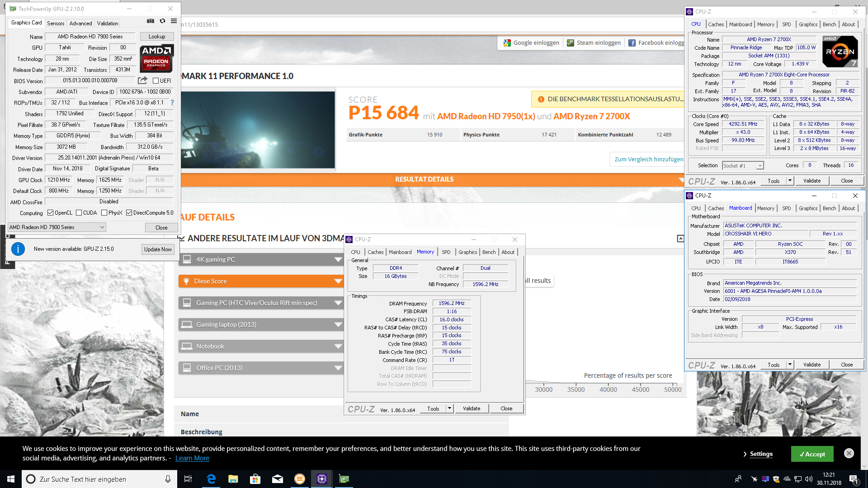Image resolution: width=868 pixels, height=488 pixels.
Task: Click the blue info icon in update notice
Action: pyautogui.click(x=18, y=249)
